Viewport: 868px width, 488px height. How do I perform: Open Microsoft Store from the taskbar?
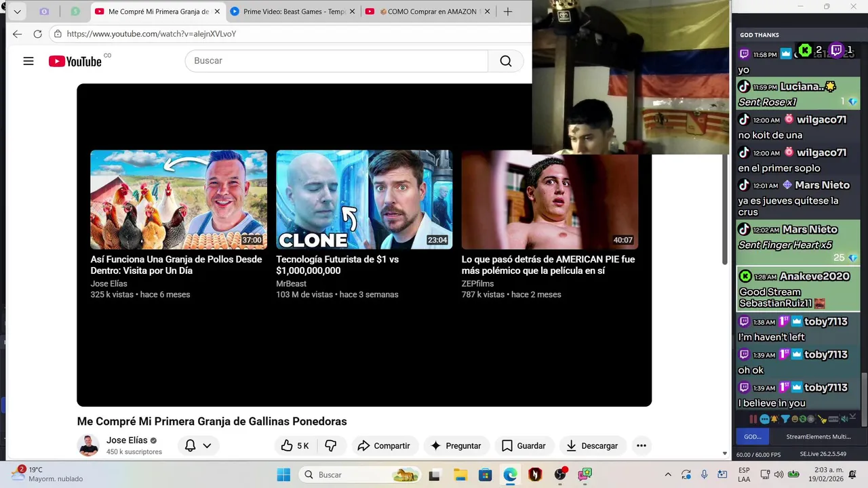coord(485,474)
